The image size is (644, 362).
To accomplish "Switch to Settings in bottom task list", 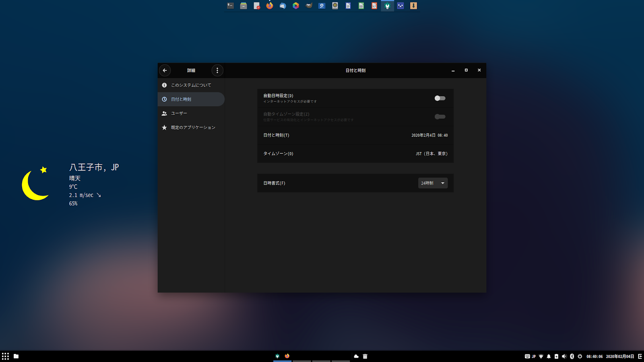I will [x=277, y=356].
